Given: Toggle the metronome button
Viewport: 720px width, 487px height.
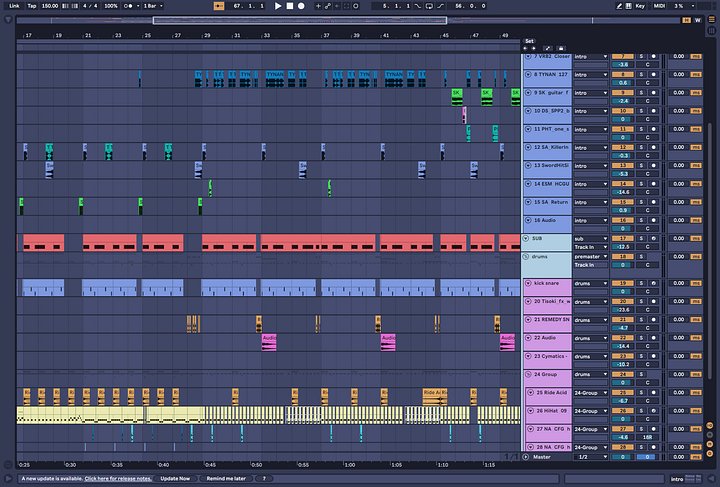Looking at the screenshot, I should click(128, 6).
